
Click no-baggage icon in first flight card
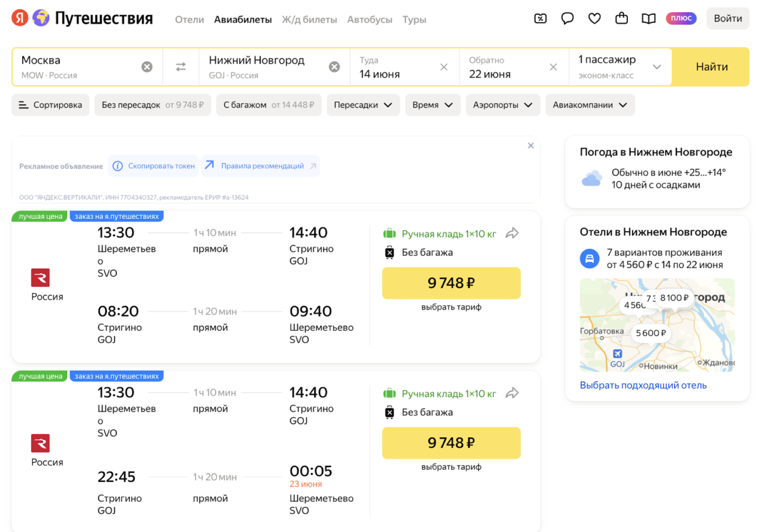[390, 252]
